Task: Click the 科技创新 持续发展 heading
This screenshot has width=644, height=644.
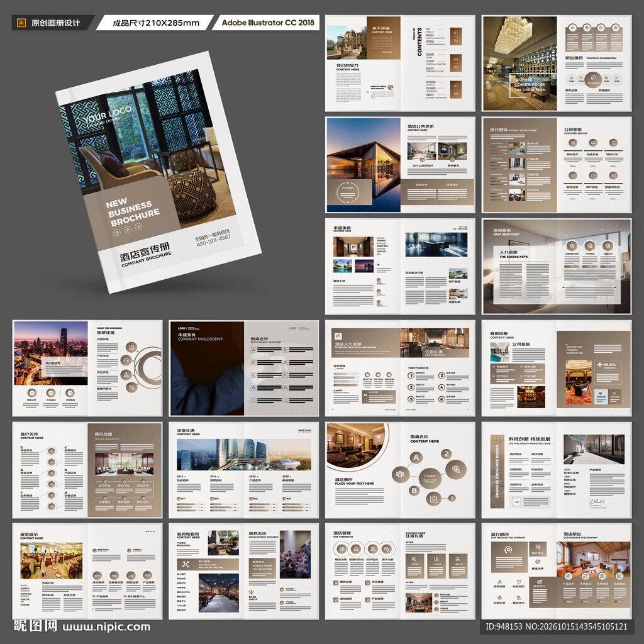Action: 529,439
